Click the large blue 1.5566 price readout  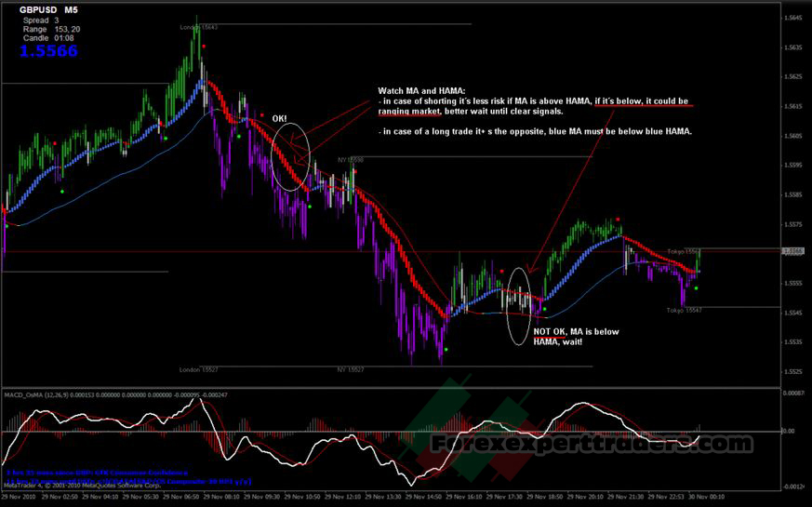pyautogui.click(x=46, y=51)
